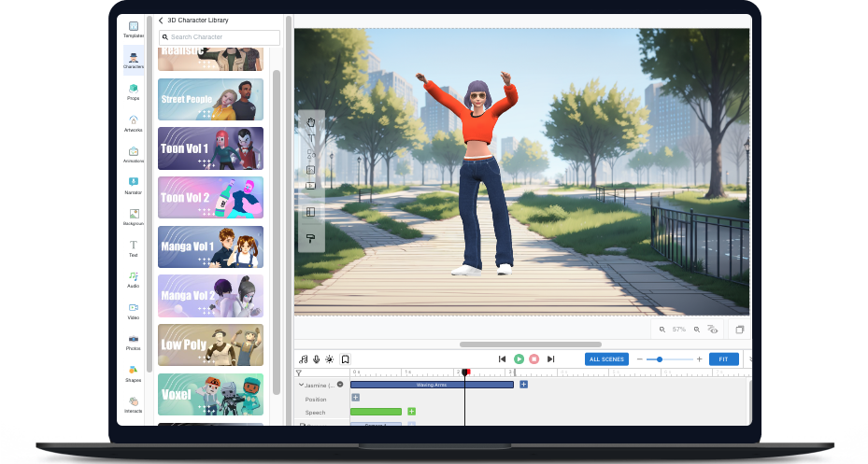Image resolution: width=868 pixels, height=464 pixels.
Task: Toggle the preview eye icon near zoom
Action: pos(712,330)
